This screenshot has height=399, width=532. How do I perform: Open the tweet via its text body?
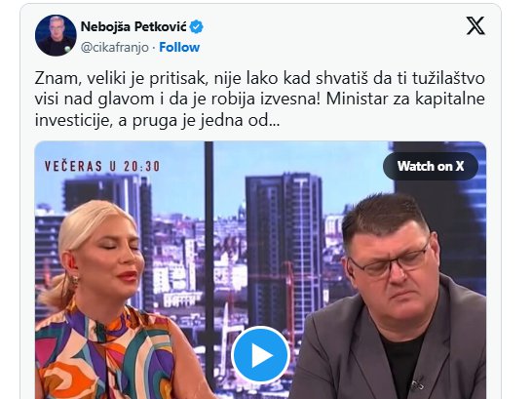[x=260, y=100]
